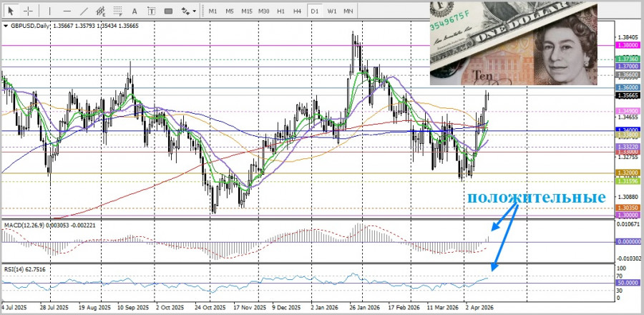Click the text label tool
This screenshot has height=315, width=644.
pyautogui.click(x=151, y=11)
